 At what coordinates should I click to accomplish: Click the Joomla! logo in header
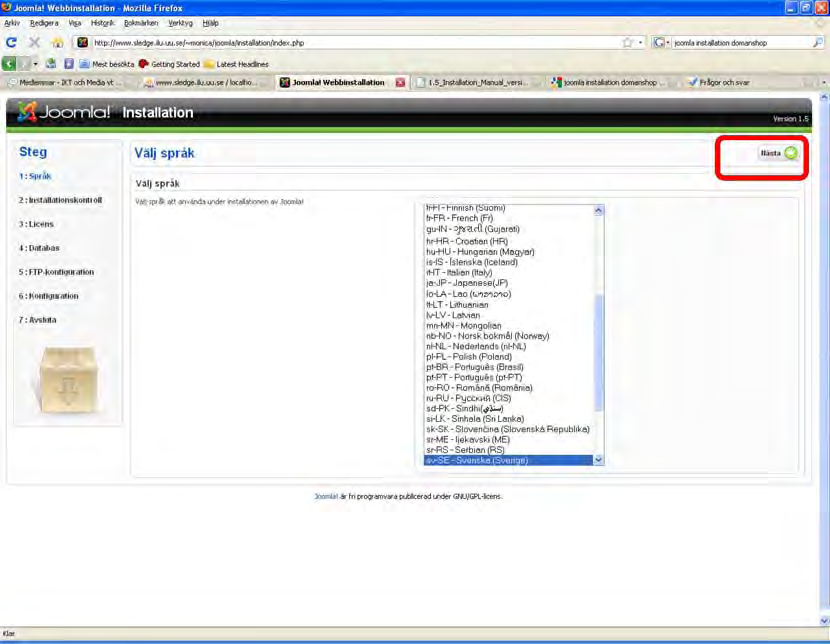pyautogui.click(x=64, y=112)
